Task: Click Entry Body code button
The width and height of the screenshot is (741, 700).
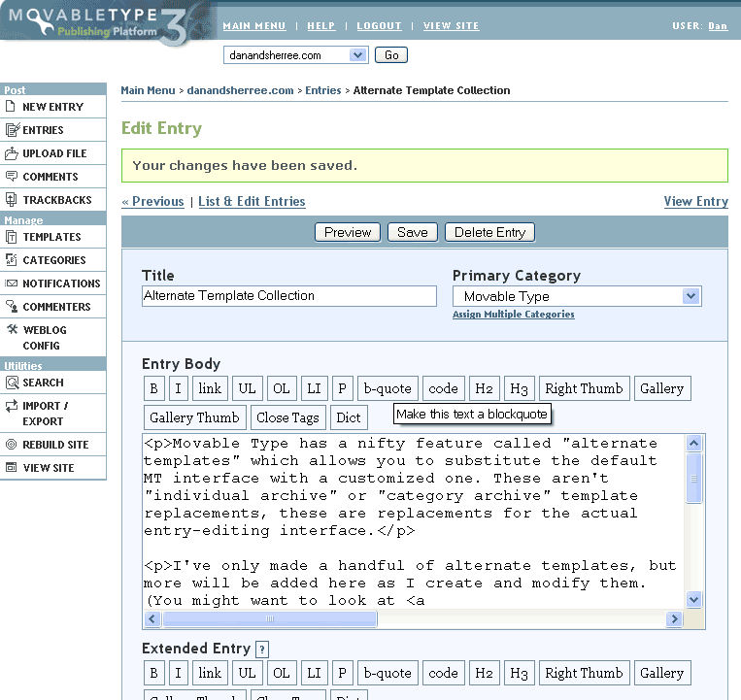Action: point(443,388)
